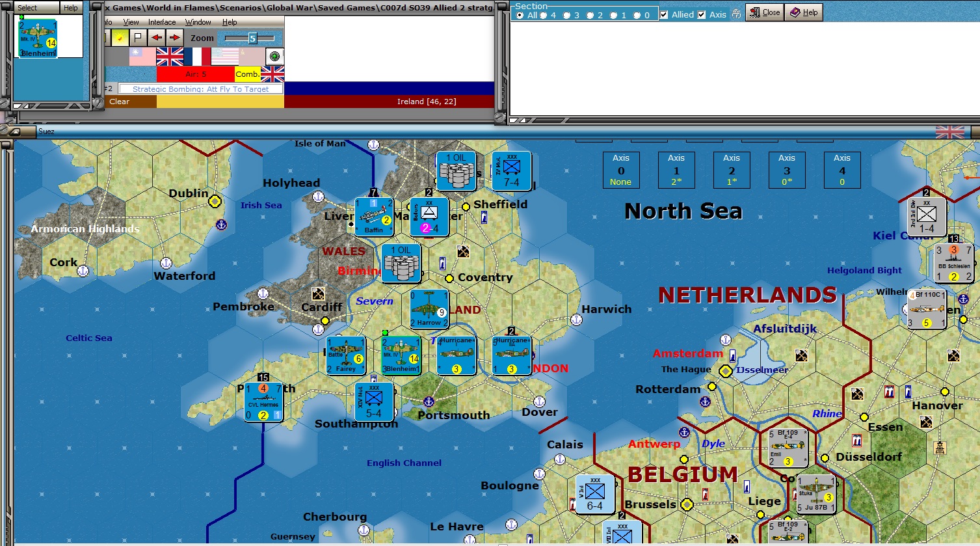Viewport: 980px width, 546px height.
Task: Click the Axis 2 sea box
Action: 732,170
